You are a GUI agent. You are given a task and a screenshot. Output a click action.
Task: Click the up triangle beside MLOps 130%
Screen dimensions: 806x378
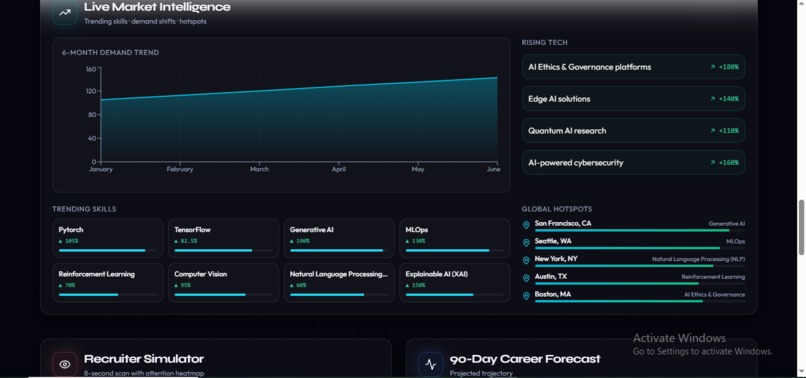pos(408,241)
